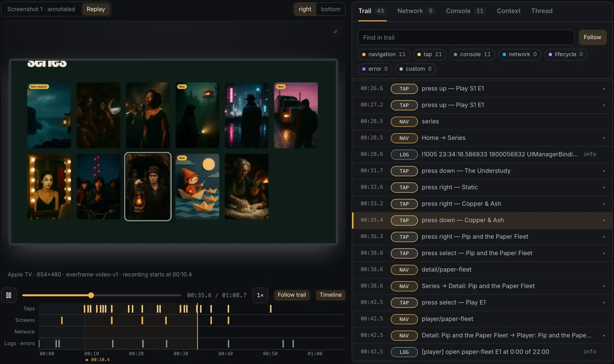
Task: Select the UIManagerBindi... LOG entry
Action: coord(482,154)
